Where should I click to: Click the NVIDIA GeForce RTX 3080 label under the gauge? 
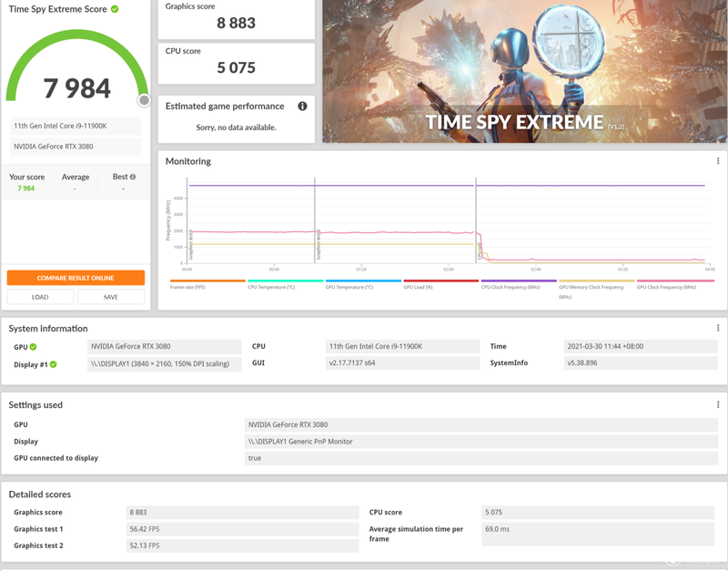click(x=76, y=147)
